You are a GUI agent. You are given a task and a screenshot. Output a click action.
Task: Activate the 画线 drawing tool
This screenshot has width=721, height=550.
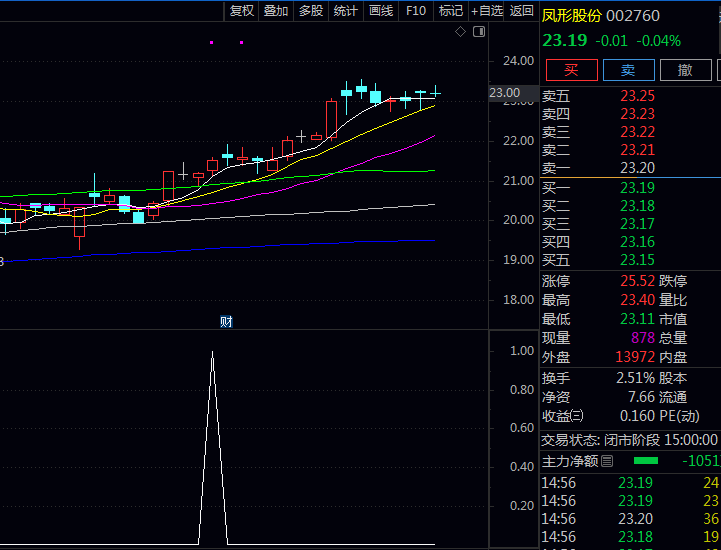click(x=381, y=11)
